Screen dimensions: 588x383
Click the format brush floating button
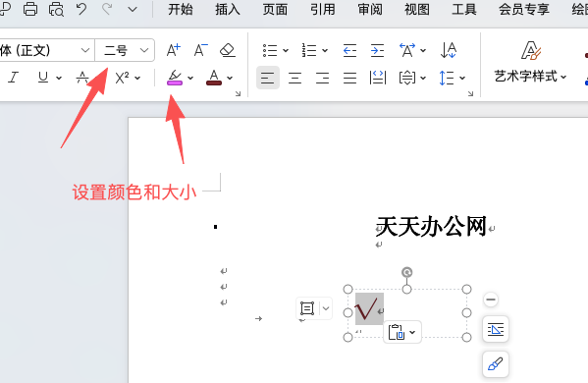(x=496, y=364)
